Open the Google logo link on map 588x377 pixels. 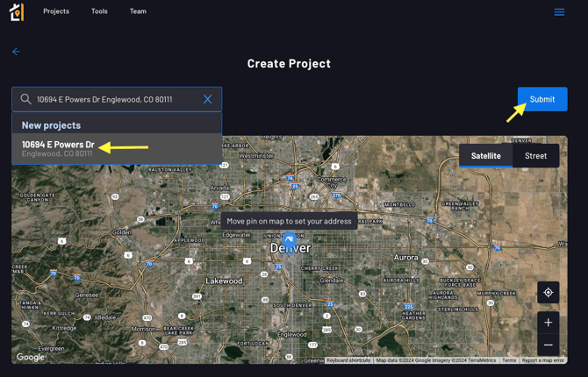[x=31, y=357]
